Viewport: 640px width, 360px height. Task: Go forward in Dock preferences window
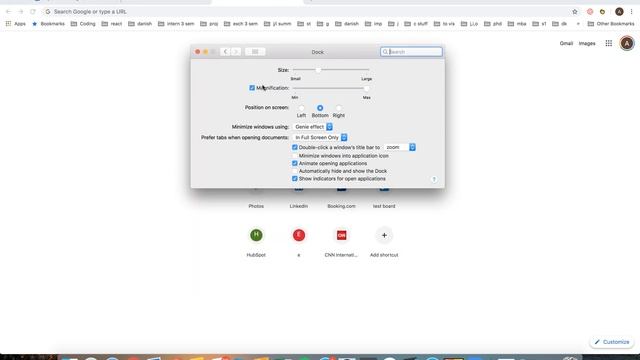[x=236, y=52]
